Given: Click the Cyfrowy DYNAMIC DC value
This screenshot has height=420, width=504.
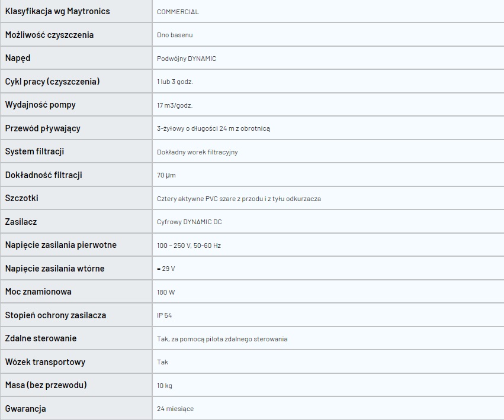Looking at the screenshot, I should pyautogui.click(x=190, y=222).
